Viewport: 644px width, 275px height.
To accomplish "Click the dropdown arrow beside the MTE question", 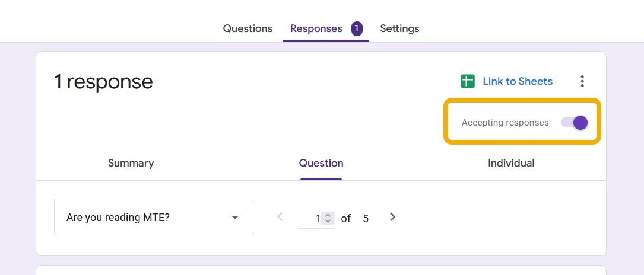I will tap(235, 218).
